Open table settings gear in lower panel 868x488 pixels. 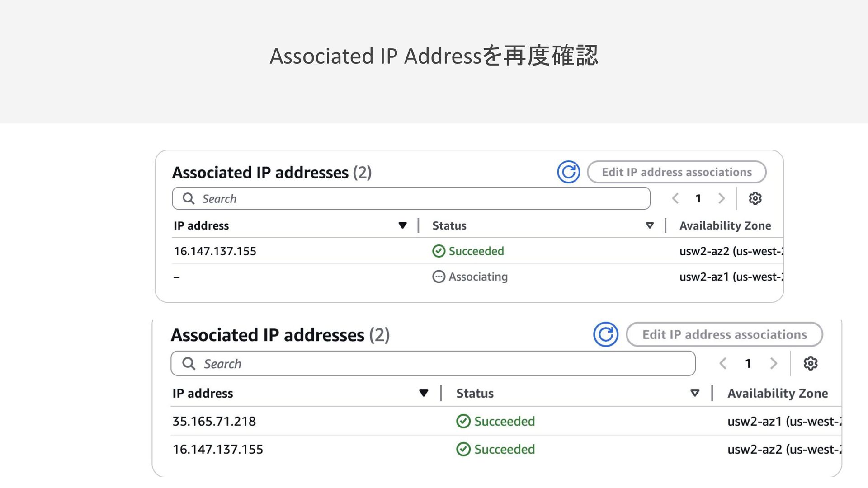coord(810,363)
